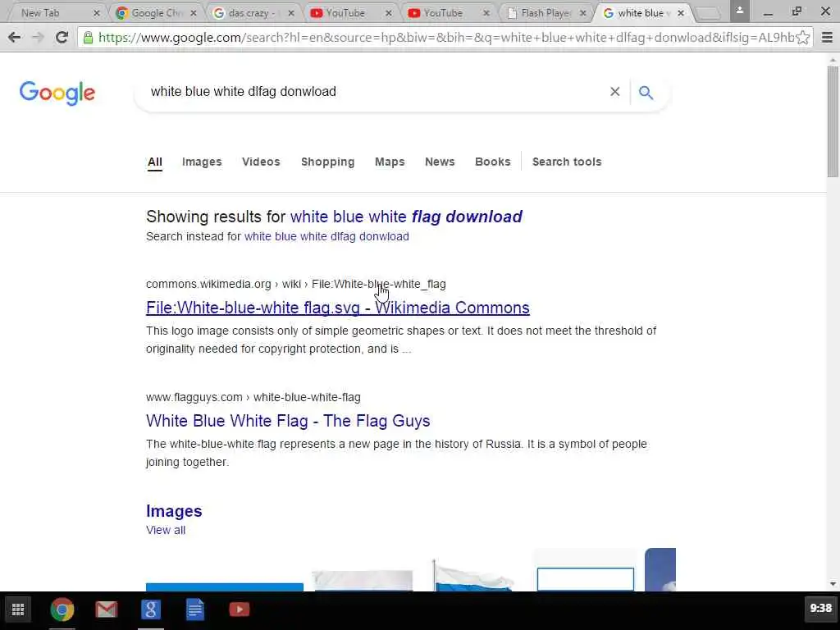Open White Blue White Flag - The Flag Guys
The height and width of the screenshot is (630, 840).
pyautogui.click(x=288, y=421)
